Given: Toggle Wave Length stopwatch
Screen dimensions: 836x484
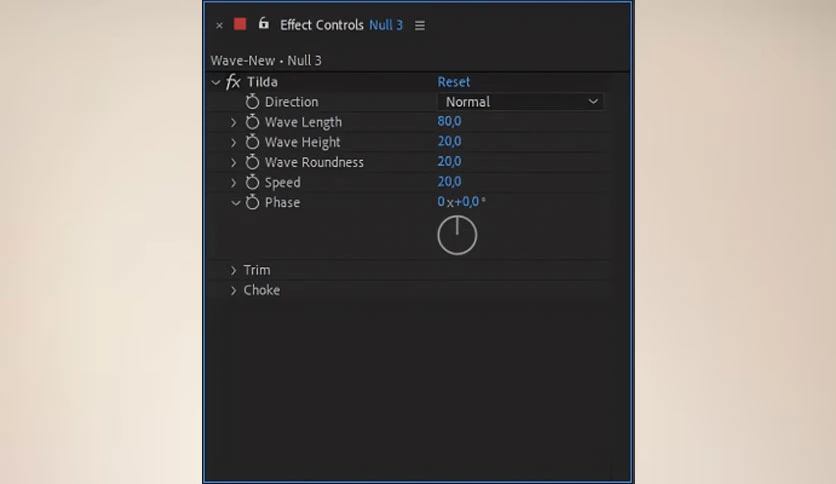Looking at the screenshot, I should [252, 122].
